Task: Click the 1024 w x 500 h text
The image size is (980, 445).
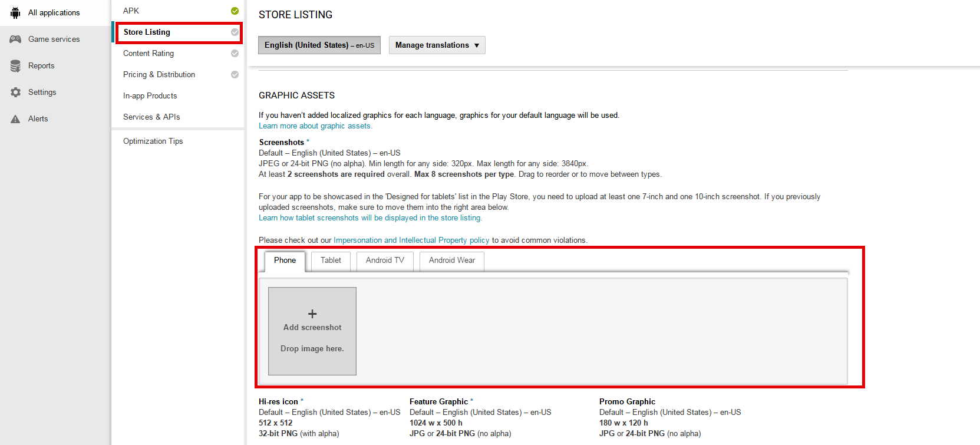Action: tap(436, 423)
